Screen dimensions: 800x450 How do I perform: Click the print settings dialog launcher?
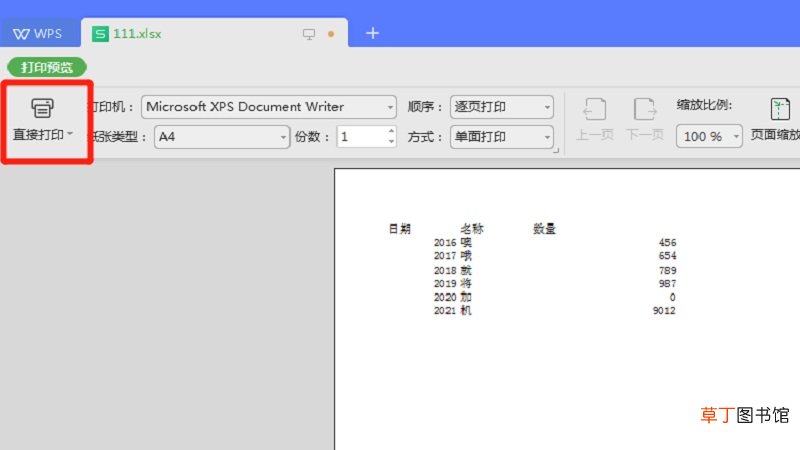[556, 151]
